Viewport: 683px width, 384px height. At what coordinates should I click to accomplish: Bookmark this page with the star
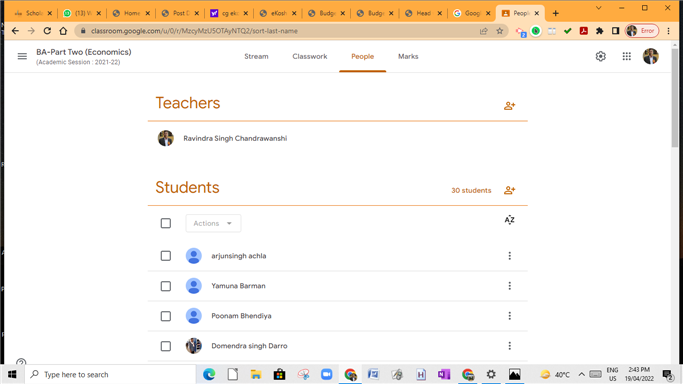point(500,31)
